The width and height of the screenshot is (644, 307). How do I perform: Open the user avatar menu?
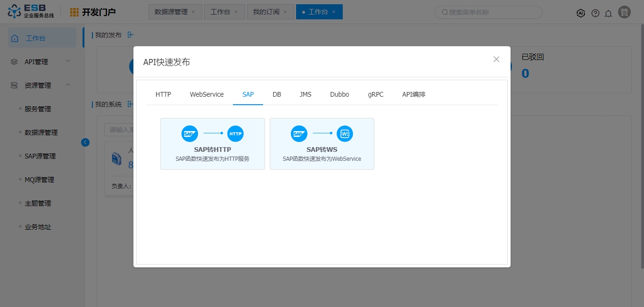pos(625,12)
